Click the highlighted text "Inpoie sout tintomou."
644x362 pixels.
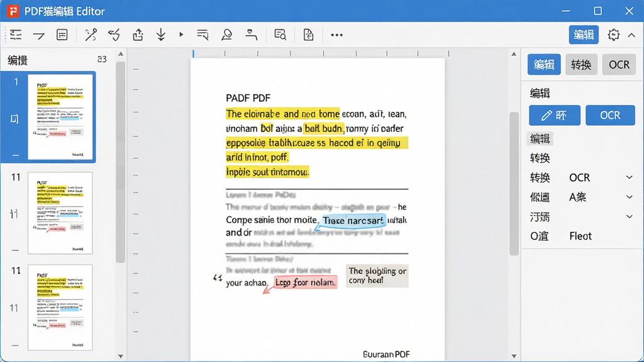click(x=267, y=172)
